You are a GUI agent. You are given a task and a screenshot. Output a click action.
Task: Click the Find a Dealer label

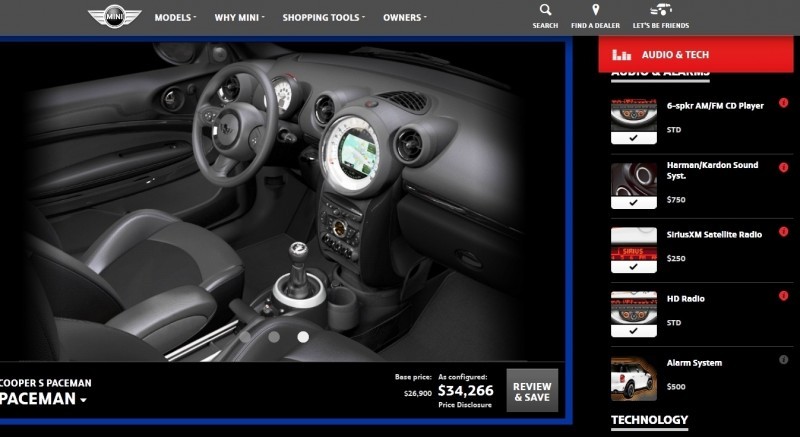[x=595, y=25]
